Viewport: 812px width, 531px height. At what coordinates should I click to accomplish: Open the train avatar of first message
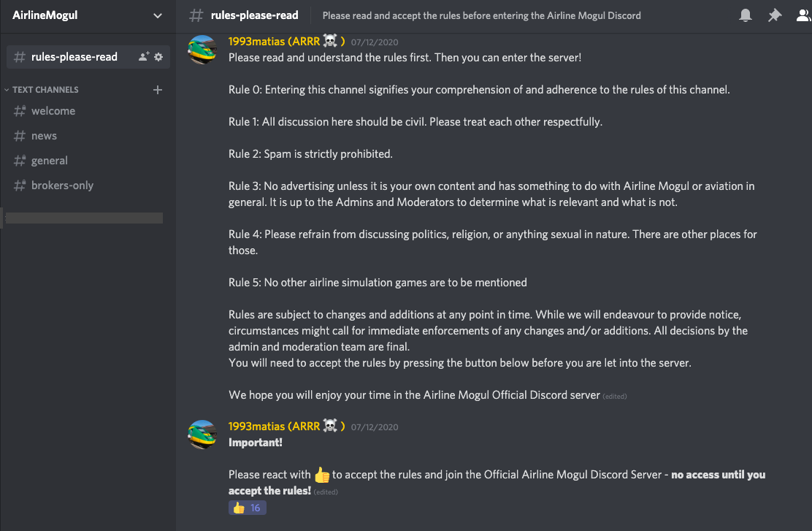pyautogui.click(x=202, y=50)
